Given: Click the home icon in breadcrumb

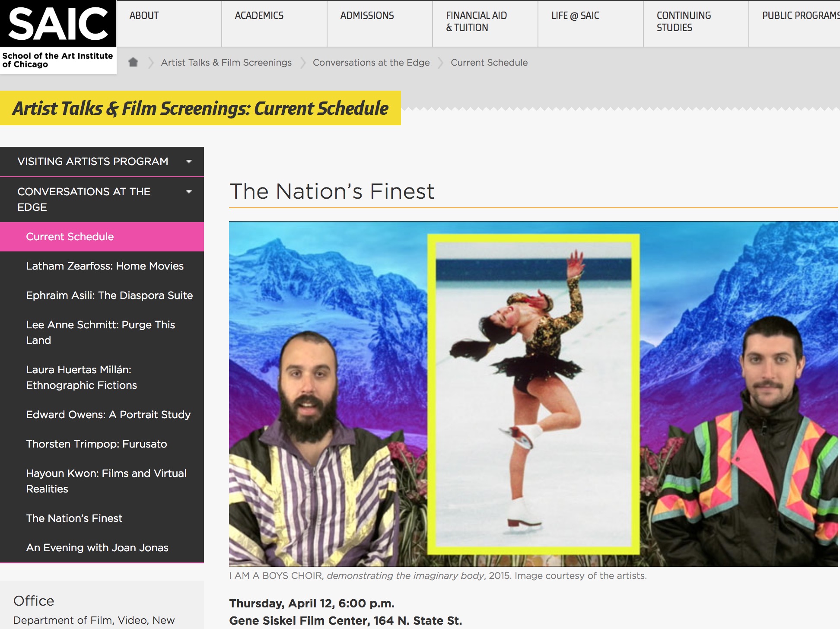Looking at the screenshot, I should (133, 62).
